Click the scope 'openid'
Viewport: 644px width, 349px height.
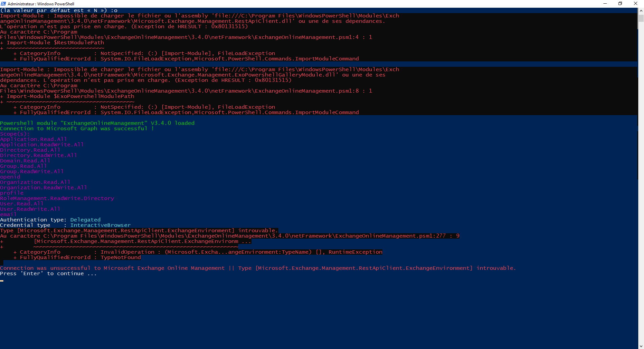(x=10, y=177)
